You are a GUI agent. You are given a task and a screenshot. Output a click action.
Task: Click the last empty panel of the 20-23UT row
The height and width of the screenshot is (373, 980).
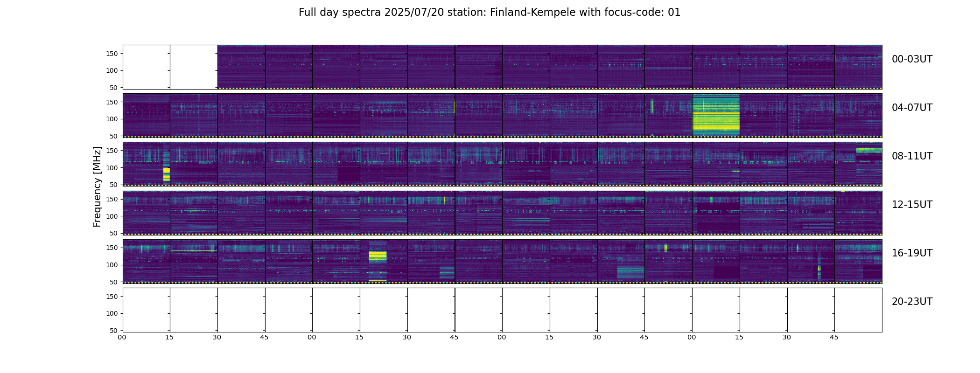[858, 310]
